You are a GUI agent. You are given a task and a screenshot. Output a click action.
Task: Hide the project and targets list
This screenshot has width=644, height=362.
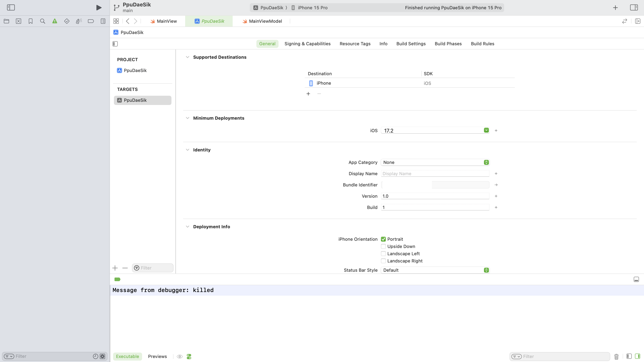click(115, 44)
